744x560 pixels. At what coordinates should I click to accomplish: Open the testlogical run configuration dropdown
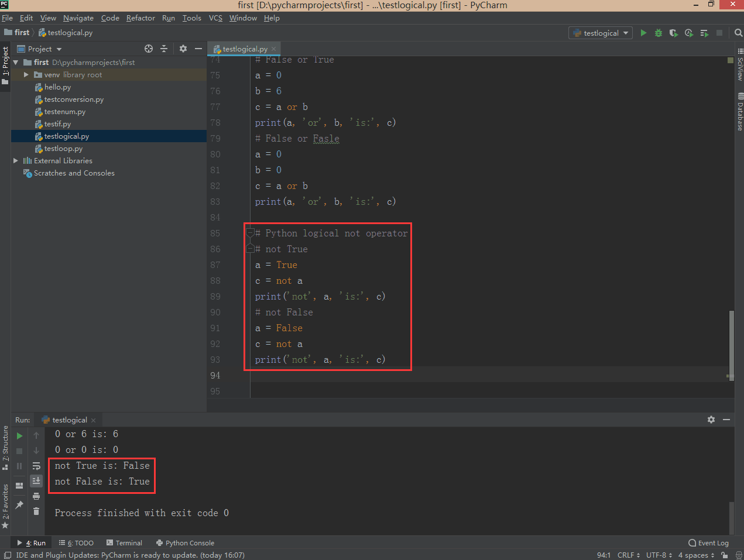[x=601, y=33]
